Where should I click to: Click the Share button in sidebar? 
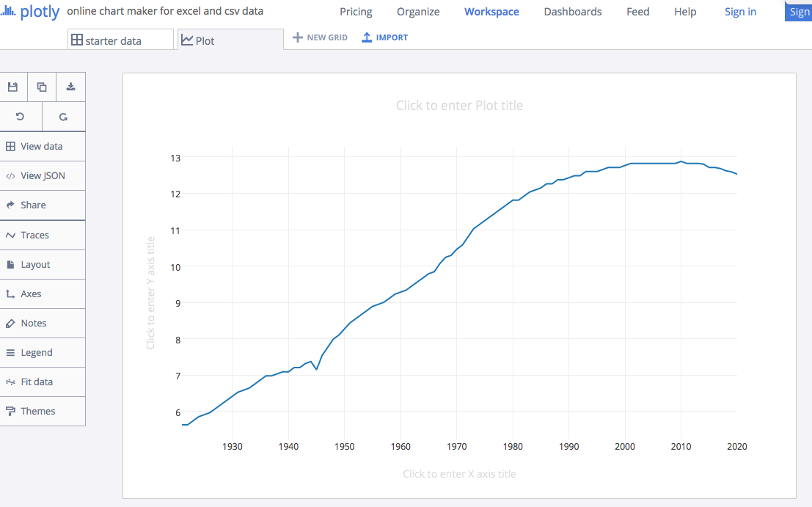coord(33,205)
